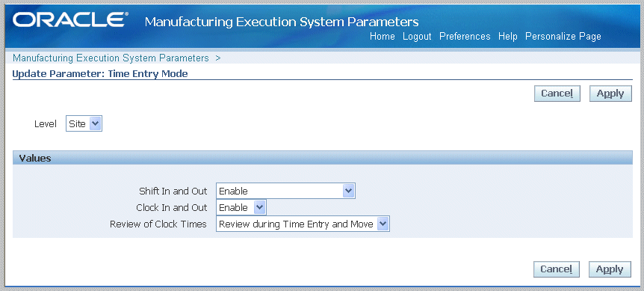Click the Level field label
The width and height of the screenshot is (644, 291).
tap(46, 124)
